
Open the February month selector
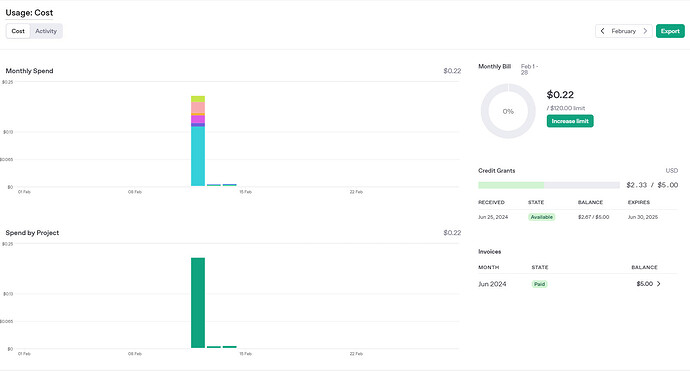[624, 31]
